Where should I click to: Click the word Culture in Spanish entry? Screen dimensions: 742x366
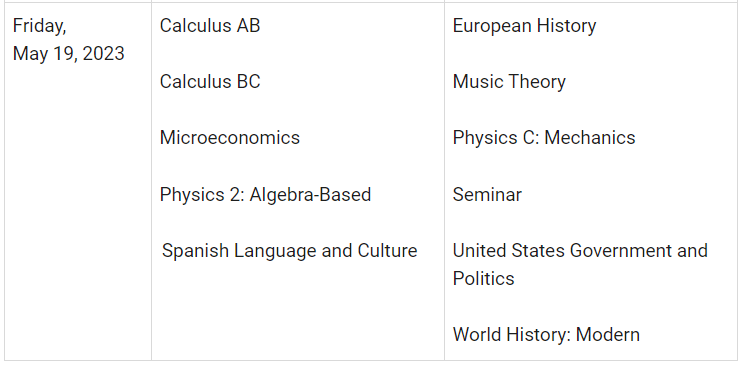point(388,250)
